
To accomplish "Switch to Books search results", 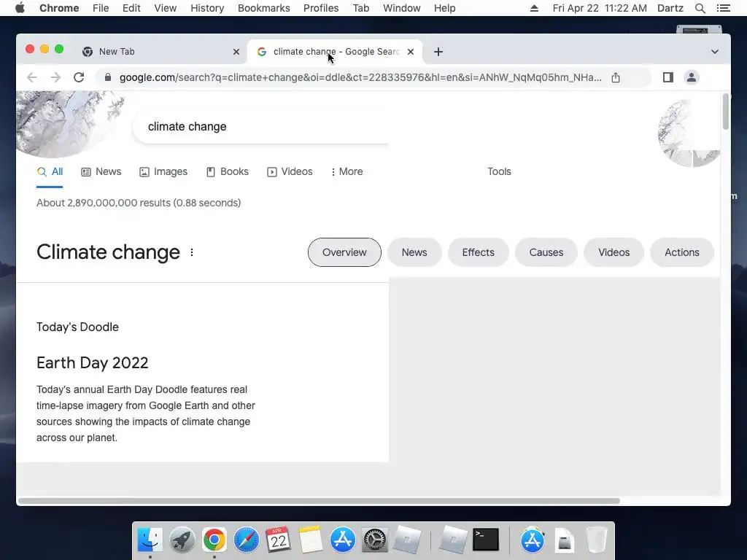I will [x=228, y=172].
